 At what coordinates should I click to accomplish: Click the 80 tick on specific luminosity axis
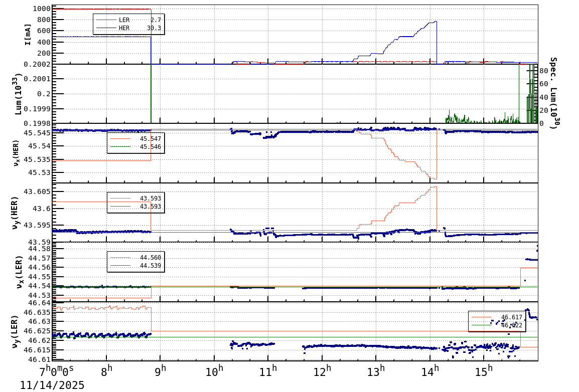click(543, 71)
